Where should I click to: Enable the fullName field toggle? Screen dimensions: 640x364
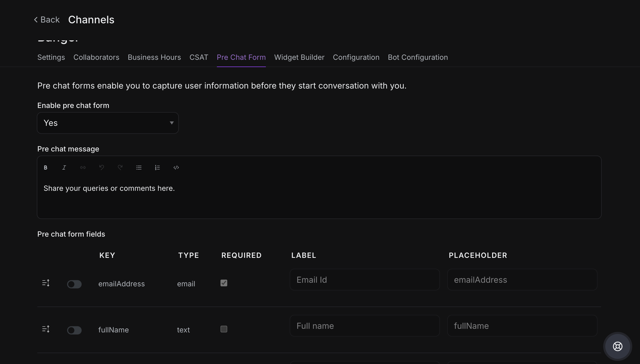tap(74, 330)
